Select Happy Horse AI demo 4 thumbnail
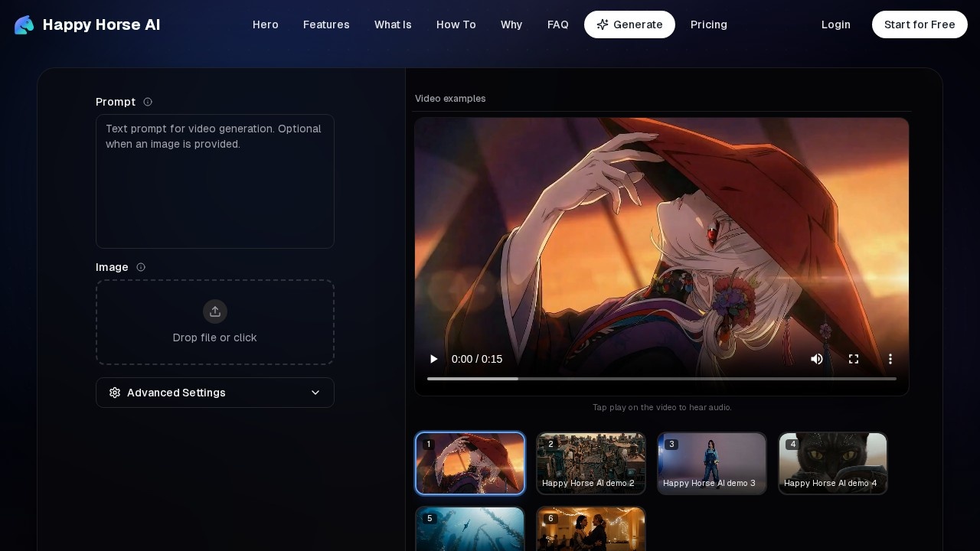This screenshot has width=980, height=551. pyautogui.click(x=833, y=464)
